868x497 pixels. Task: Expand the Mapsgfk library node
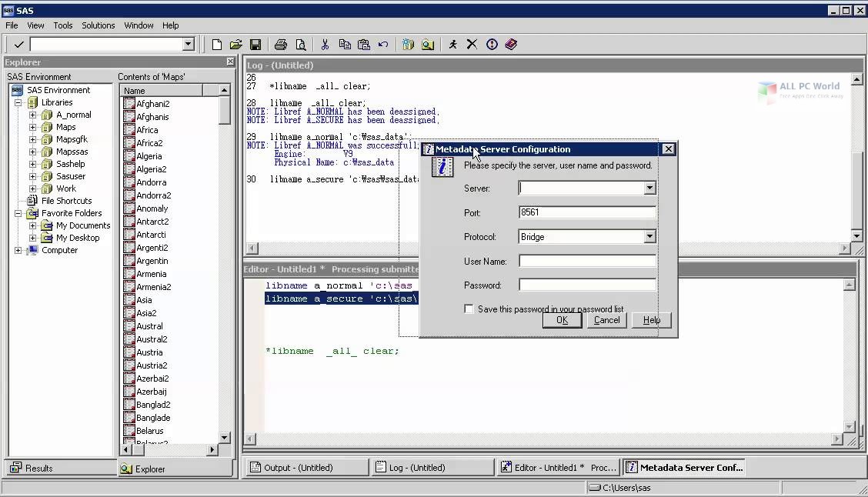(32, 139)
